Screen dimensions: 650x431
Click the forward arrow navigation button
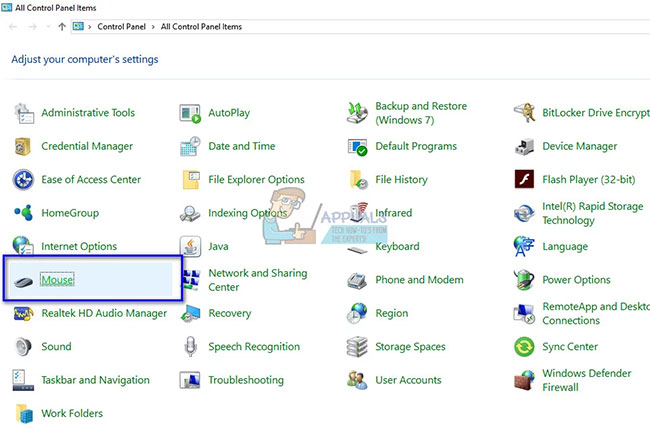32,27
